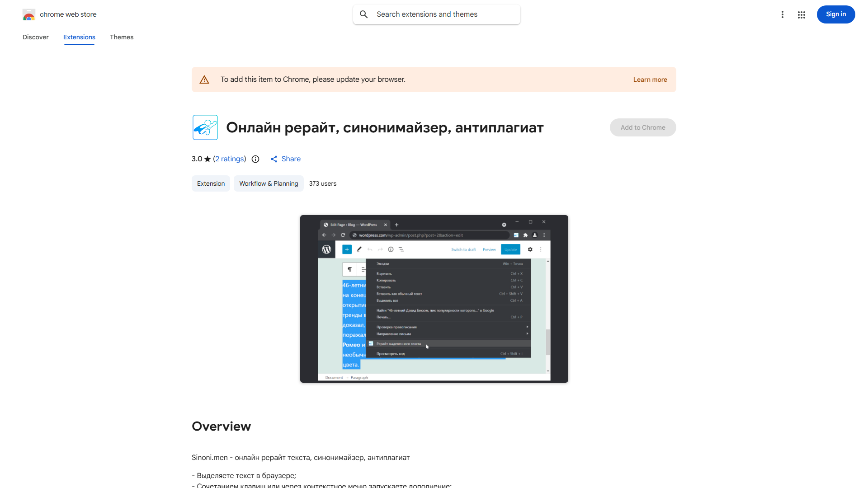Open the extension screenshot preview image
Screen dimensions: 868x488
[434, 299]
